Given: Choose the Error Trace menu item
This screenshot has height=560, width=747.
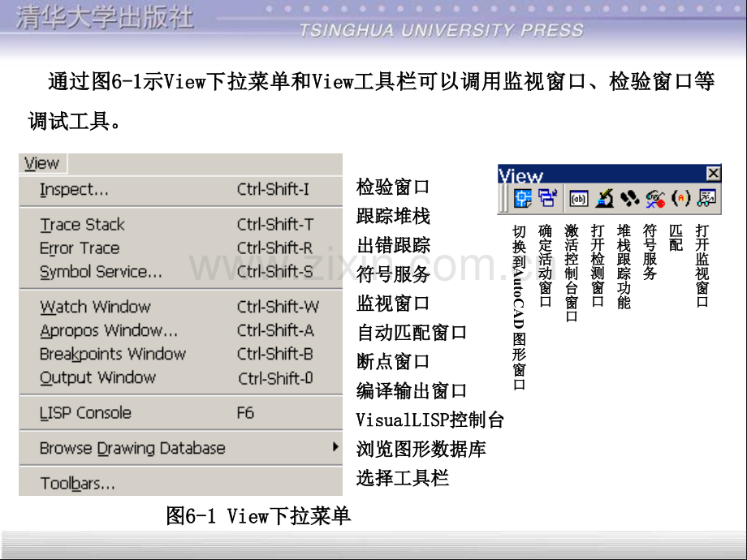Looking at the screenshot, I should (x=180, y=248).
